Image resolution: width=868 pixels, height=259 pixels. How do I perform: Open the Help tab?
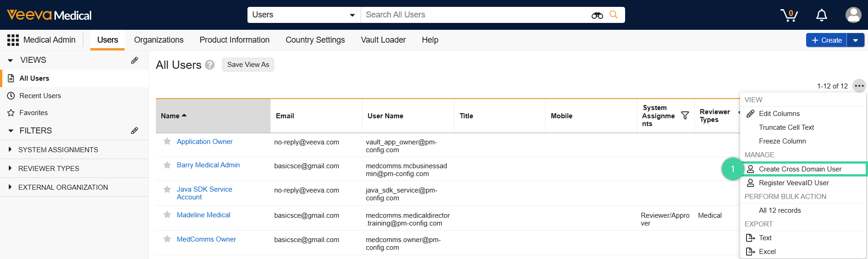tap(430, 40)
